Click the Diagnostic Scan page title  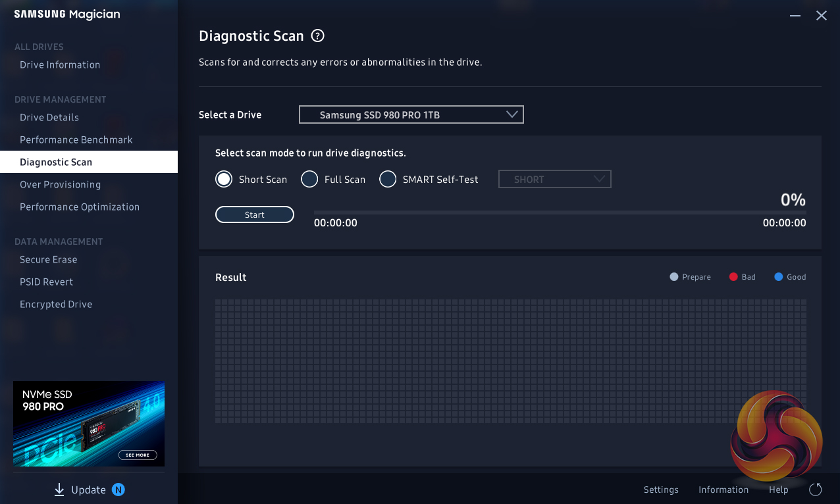click(x=251, y=36)
